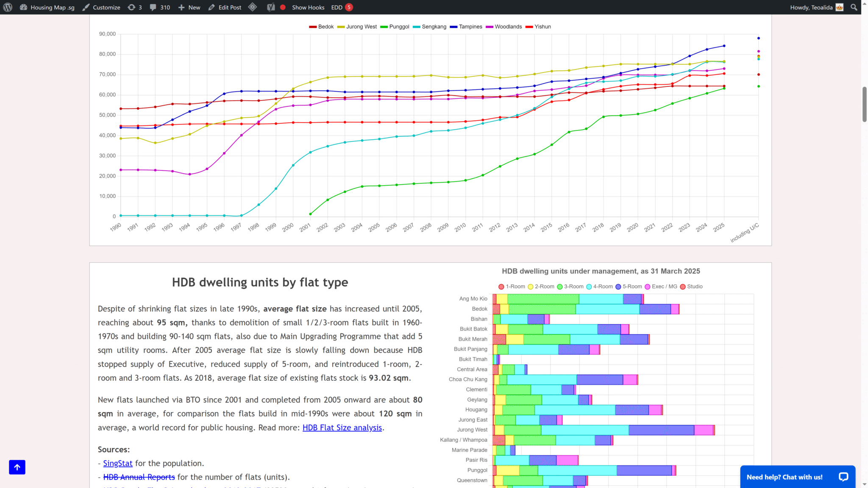Image resolution: width=868 pixels, height=488 pixels.
Task: Click Show Hooks in admin bar
Action: click(308, 7)
